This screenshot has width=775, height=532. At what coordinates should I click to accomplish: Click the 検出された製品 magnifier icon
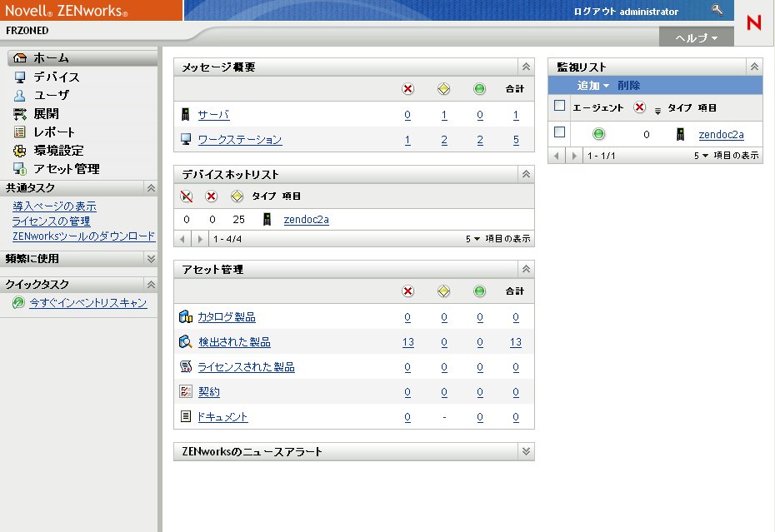pyautogui.click(x=186, y=341)
